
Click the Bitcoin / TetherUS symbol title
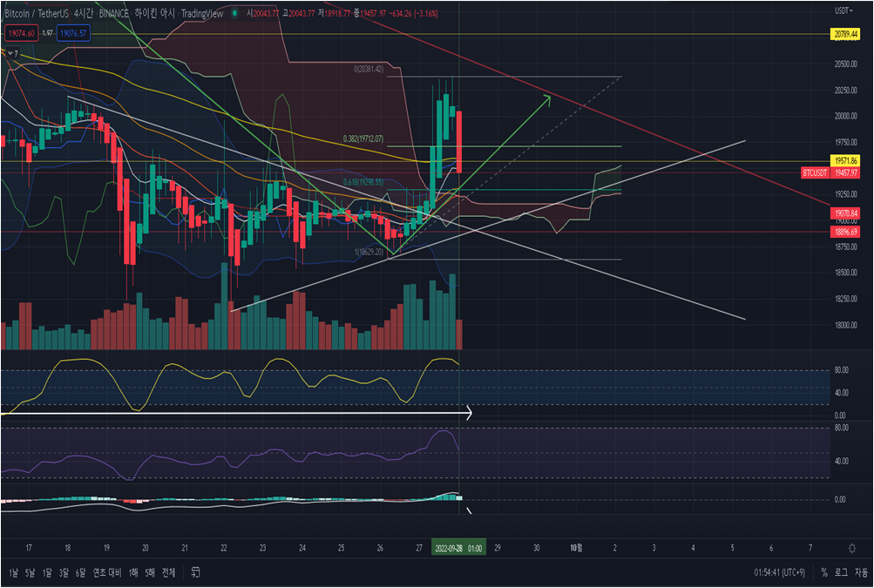(35, 13)
